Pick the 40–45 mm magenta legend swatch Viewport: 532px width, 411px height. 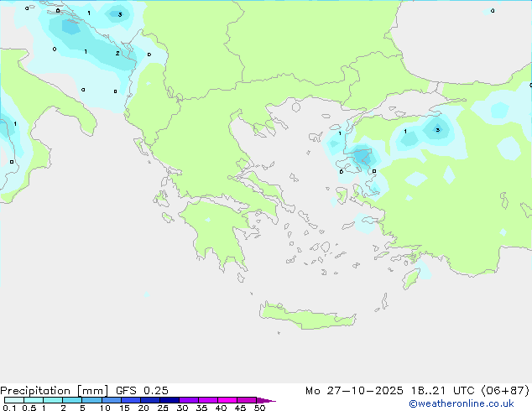pos(227,400)
